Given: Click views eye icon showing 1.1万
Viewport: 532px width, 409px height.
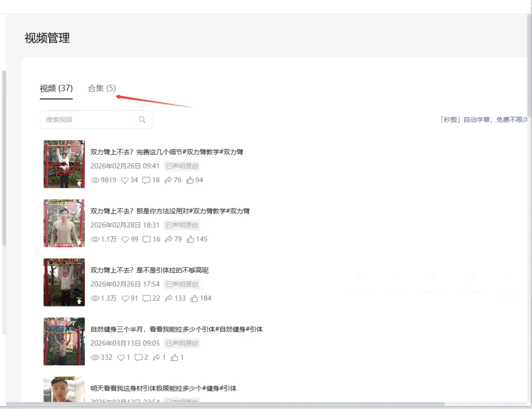Looking at the screenshot, I should tap(95, 239).
